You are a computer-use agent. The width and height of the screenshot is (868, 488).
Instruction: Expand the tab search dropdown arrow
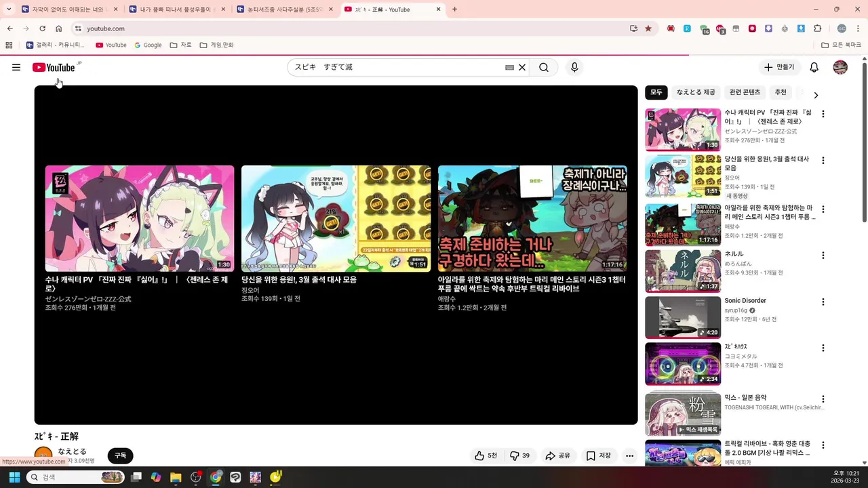pyautogui.click(x=9, y=9)
